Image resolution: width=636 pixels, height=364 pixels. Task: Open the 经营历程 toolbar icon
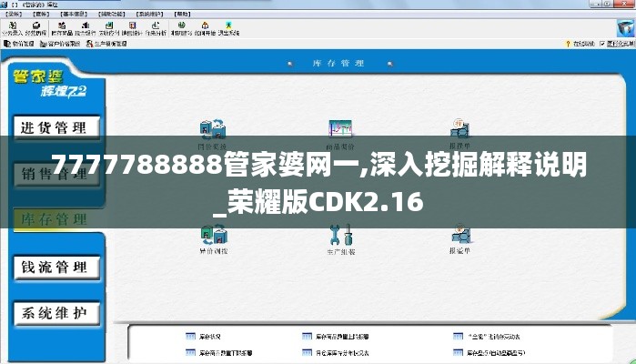pyautogui.click(x=36, y=28)
